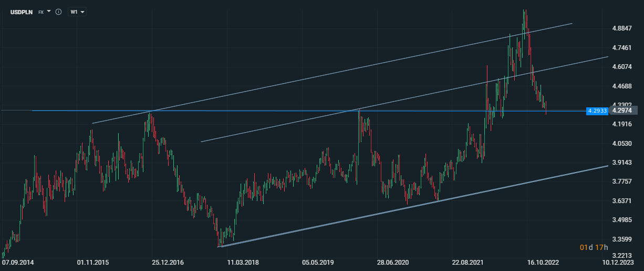Click the 3.6371 price axis label

[x=621, y=201]
